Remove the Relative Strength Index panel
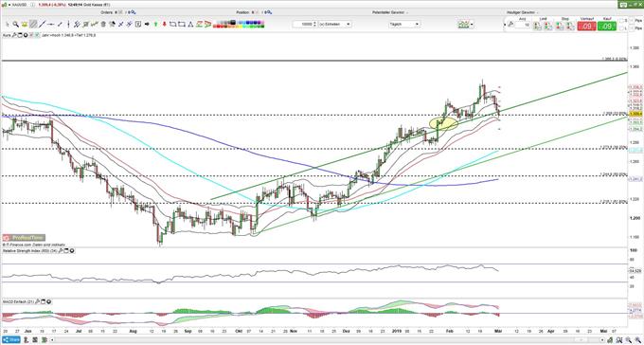 point(72,250)
